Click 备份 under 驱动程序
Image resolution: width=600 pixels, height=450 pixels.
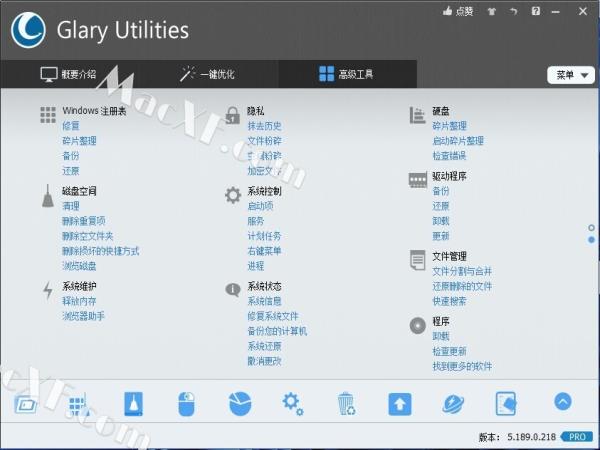click(x=441, y=191)
